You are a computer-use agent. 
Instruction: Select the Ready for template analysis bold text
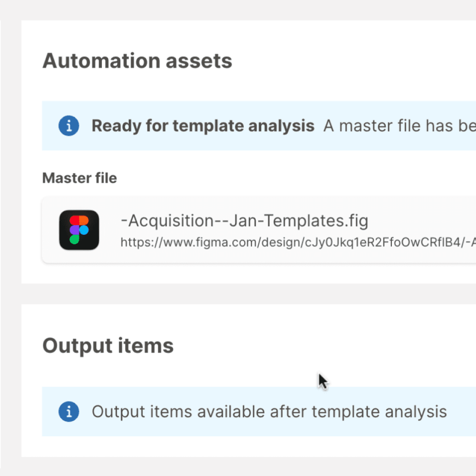202,126
